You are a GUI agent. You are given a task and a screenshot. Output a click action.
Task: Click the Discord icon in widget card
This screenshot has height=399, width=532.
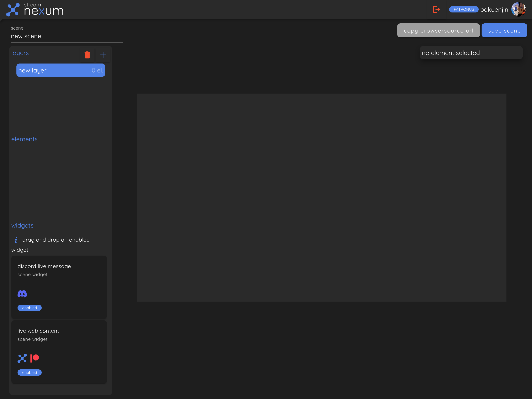22,294
